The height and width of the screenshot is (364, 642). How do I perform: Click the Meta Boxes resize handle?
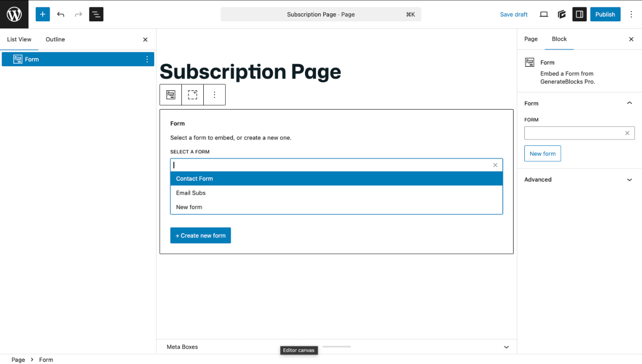click(337, 346)
